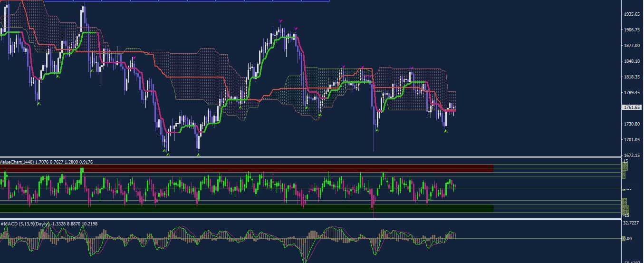Image resolution: width=644 pixels, height=263 pixels.
Task: Click the 1672.15 price scale label
Action: [632, 156]
